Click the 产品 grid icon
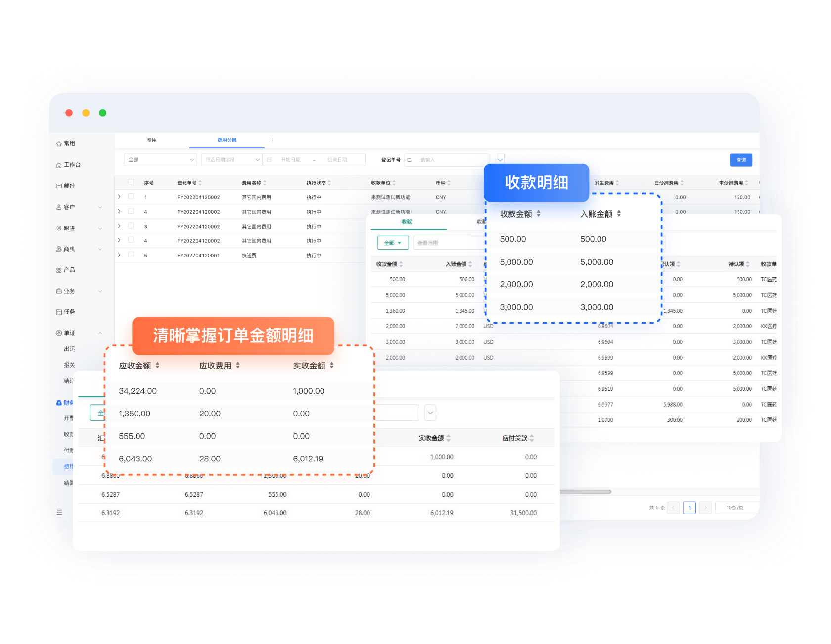The height and width of the screenshot is (644, 831). pyautogui.click(x=59, y=270)
